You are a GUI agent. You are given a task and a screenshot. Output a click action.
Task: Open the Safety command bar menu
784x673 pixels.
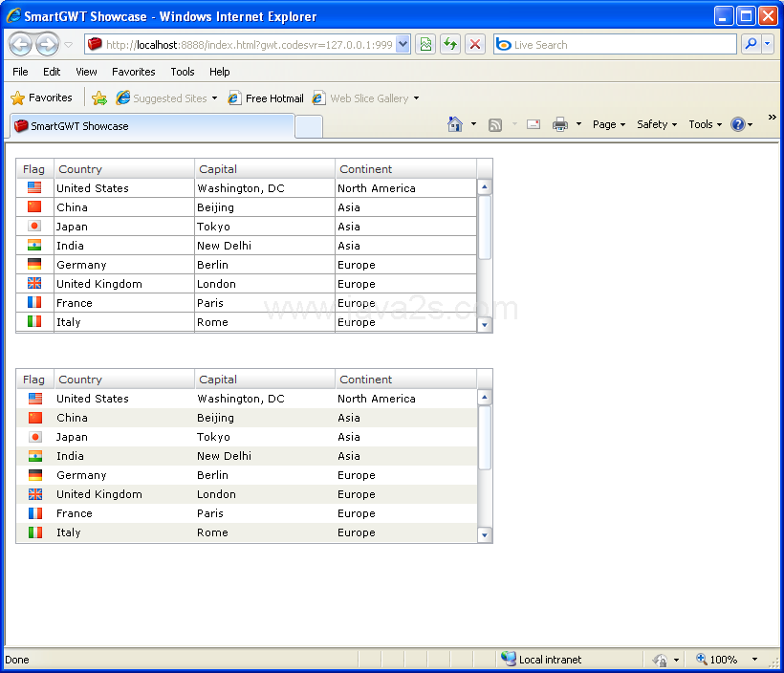[657, 124]
